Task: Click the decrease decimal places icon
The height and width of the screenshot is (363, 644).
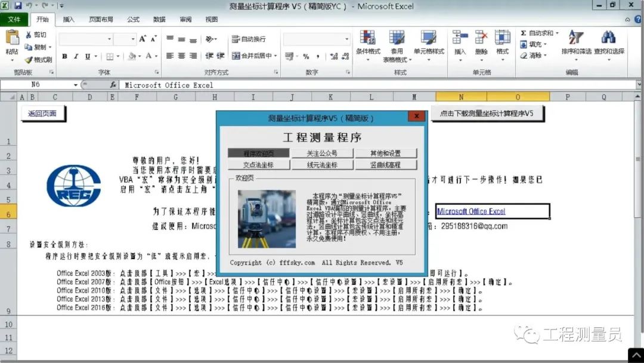Action: (x=345, y=56)
